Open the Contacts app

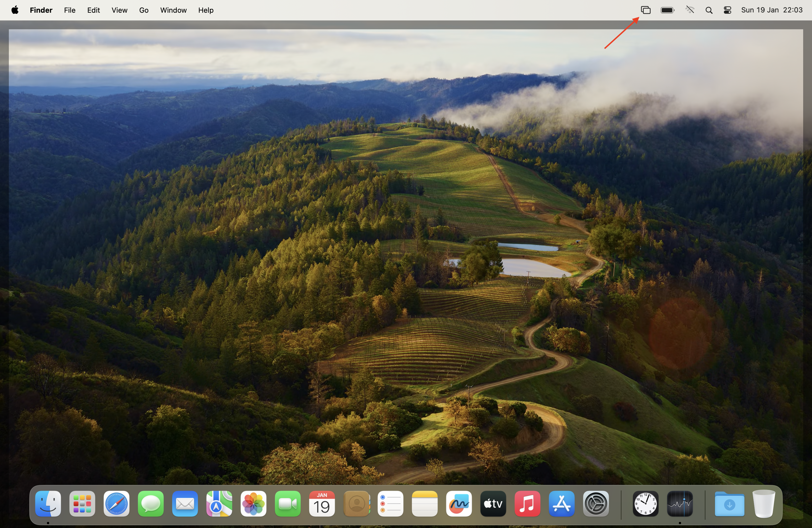click(x=357, y=504)
